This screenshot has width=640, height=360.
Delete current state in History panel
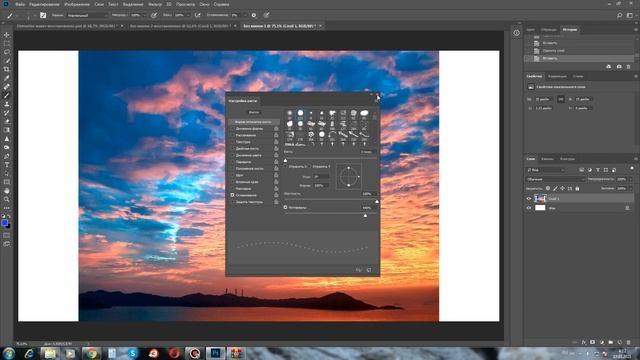(629, 67)
